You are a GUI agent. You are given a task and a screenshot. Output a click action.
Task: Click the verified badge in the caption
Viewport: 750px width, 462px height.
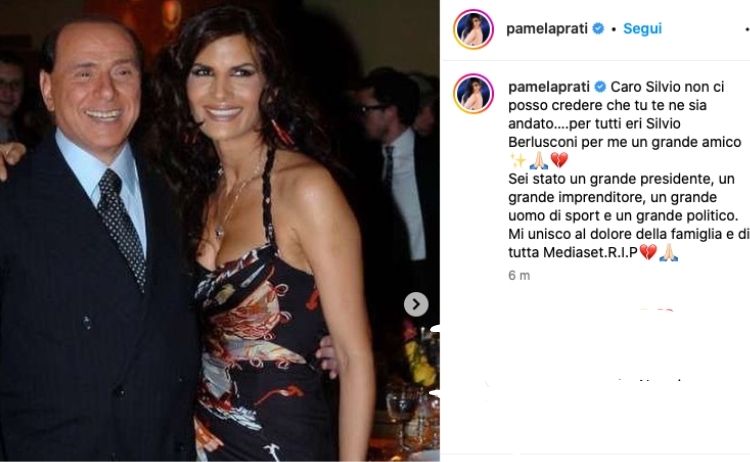point(600,87)
